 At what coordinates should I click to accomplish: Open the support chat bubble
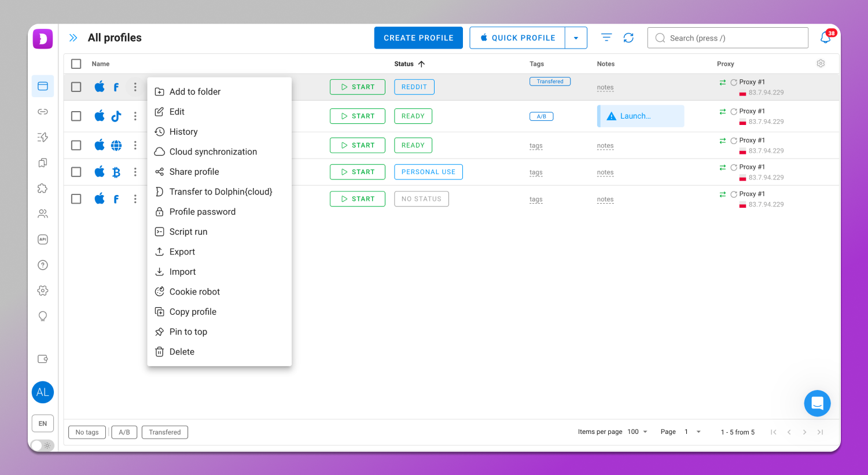pos(817,403)
